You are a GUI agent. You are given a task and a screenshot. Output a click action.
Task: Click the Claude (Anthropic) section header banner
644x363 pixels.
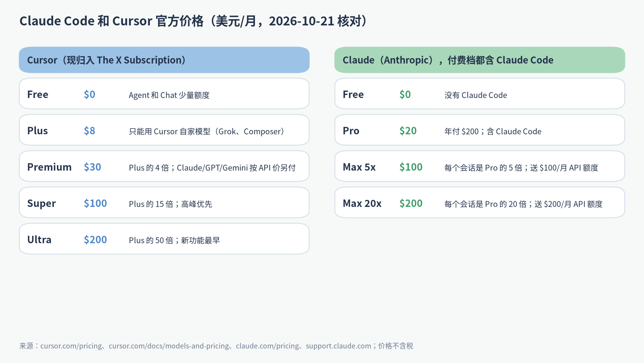(x=480, y=60)
